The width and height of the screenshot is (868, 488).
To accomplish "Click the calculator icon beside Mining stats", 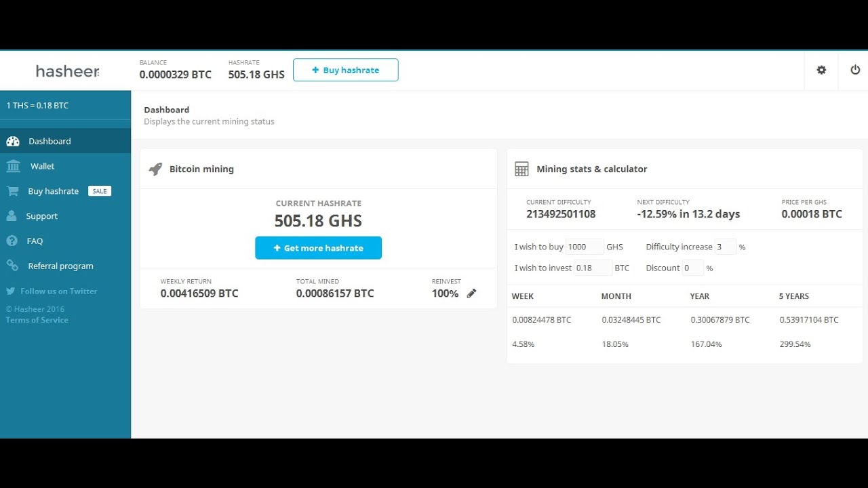I will (521, 169).
